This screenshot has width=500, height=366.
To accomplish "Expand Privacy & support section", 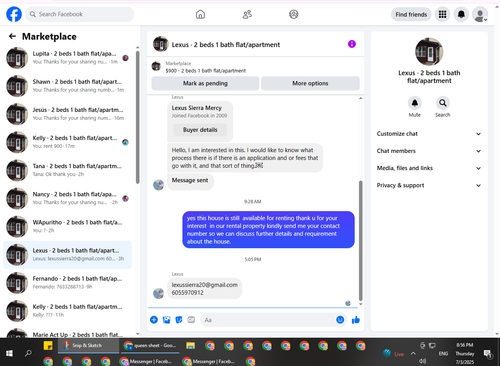I will pyautogui.click(x=429, y=186).
